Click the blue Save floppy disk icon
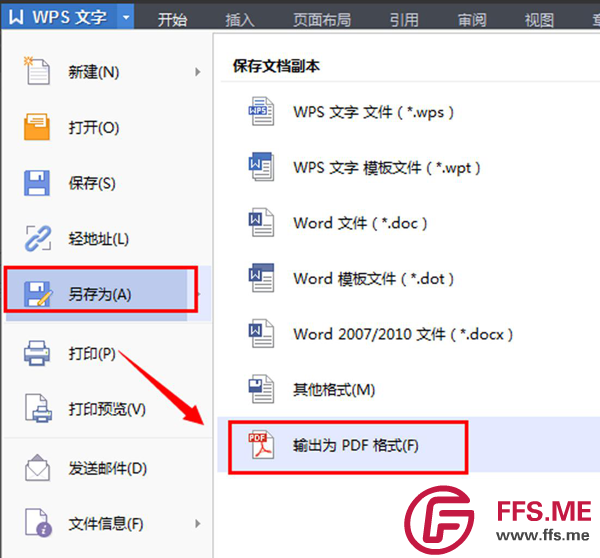 37,183
